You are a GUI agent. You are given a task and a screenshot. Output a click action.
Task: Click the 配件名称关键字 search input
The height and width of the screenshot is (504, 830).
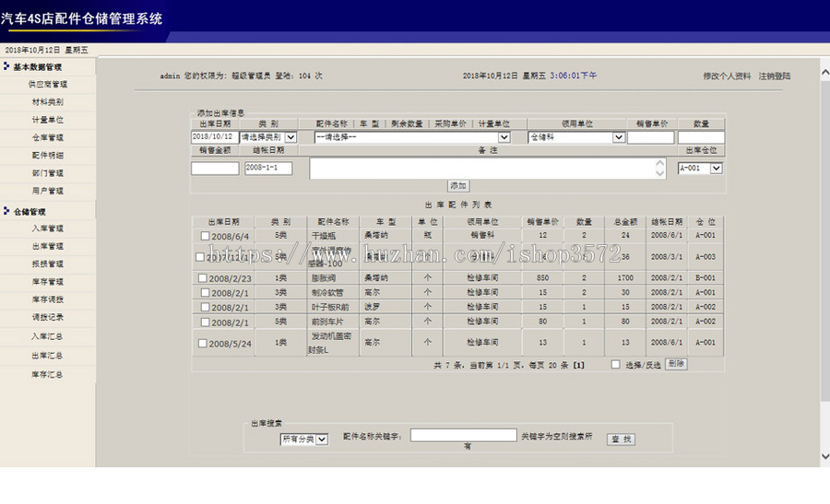pyautogui.click(x=464, y=435)
